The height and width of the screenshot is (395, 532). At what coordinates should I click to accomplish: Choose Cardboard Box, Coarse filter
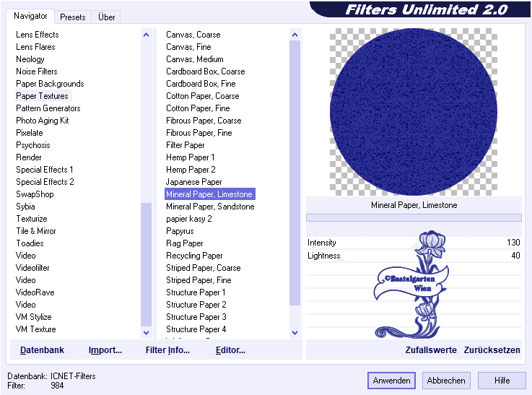point(205,71)
